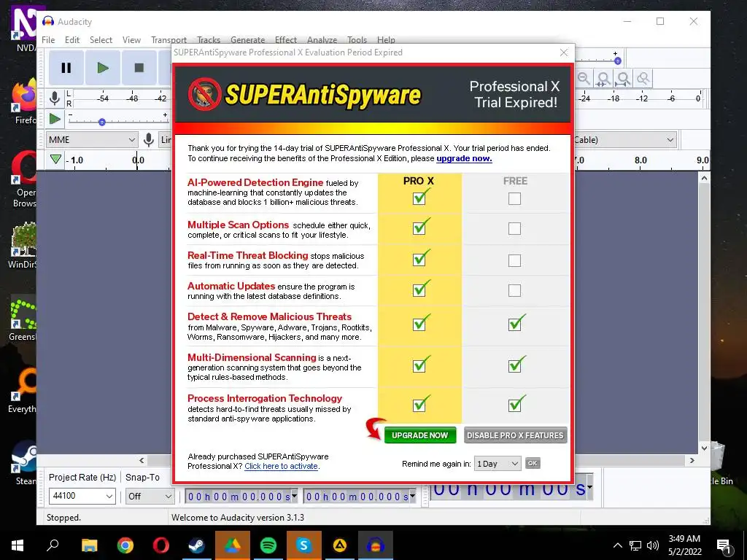Click the horizontal scrollbar left arrow

click(x=142, y=461)
